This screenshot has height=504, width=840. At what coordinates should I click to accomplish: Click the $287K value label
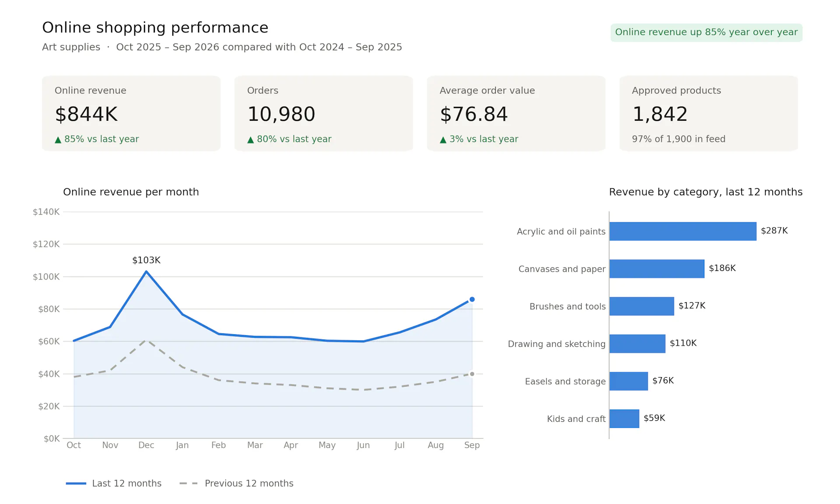[x=774, y=231]
